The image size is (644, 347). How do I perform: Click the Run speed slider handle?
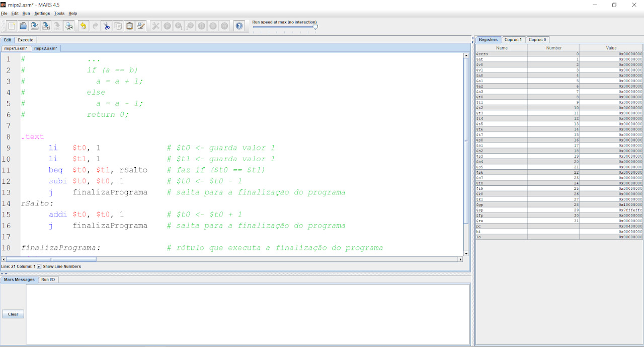315,27
